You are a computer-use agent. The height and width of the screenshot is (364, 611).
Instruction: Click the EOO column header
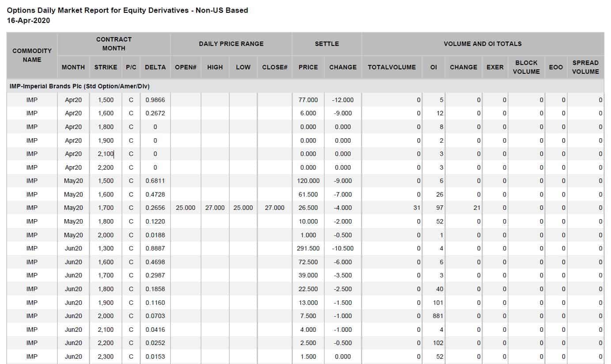[x=556, y=67]
